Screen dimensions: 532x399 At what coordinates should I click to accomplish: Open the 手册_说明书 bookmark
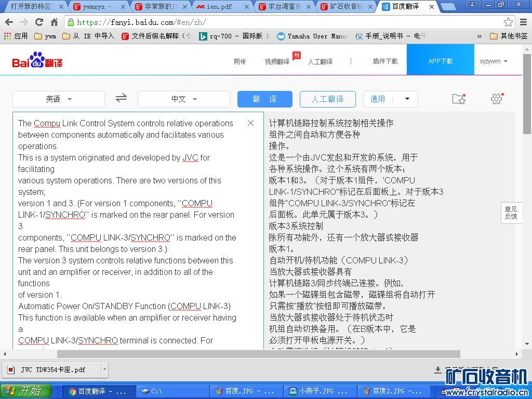(x=390, y=36)
